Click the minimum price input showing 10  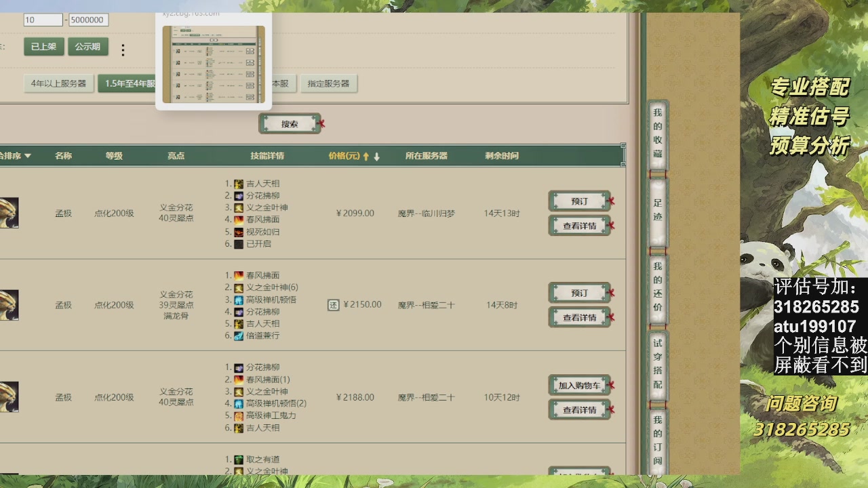pos(43,20)
